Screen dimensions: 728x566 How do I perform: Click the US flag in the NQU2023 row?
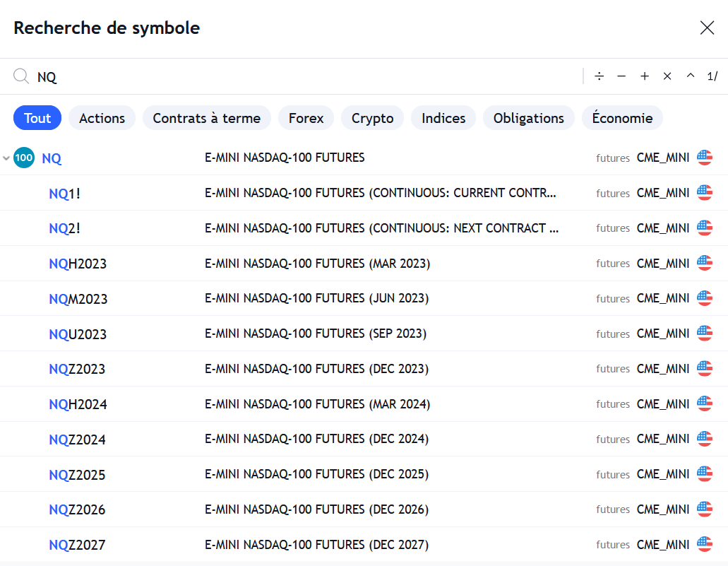pyautogui.click(x=704, y=334)
